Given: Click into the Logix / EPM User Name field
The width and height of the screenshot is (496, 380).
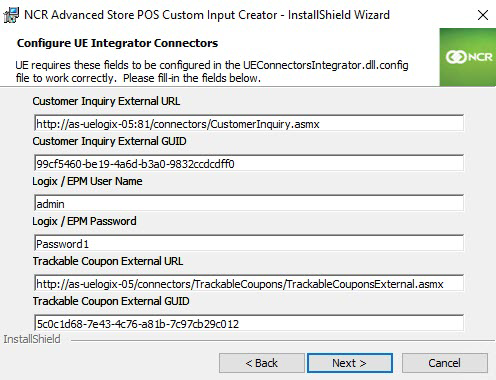Looking at the screenshot, I should coord(249,203).
